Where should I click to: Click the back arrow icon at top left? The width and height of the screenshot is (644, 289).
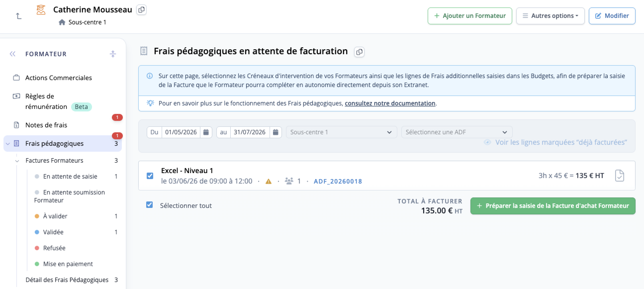click(x=19, y=16)
